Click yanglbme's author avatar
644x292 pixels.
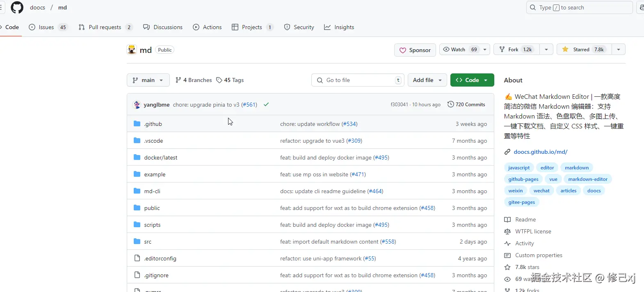point(137,105)
